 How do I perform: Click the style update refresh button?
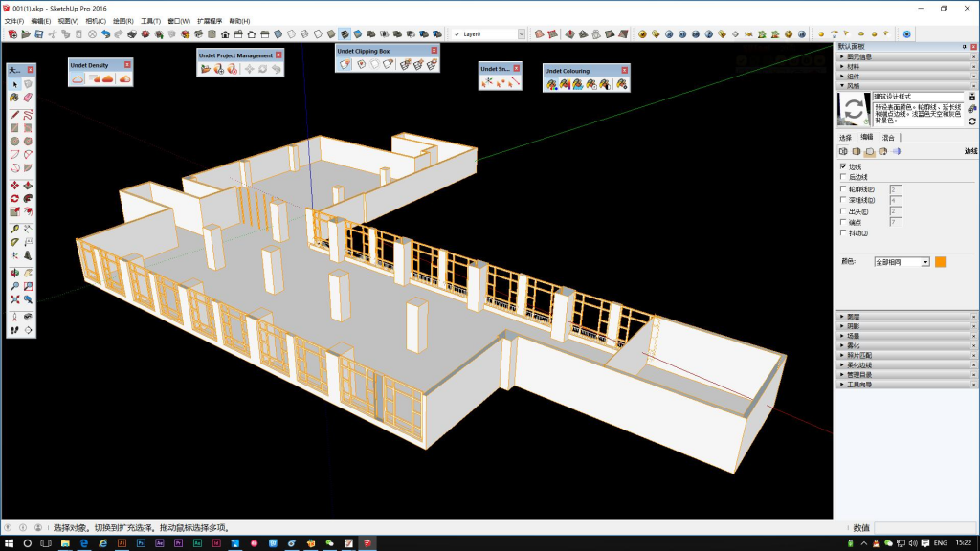coord(972,121)
